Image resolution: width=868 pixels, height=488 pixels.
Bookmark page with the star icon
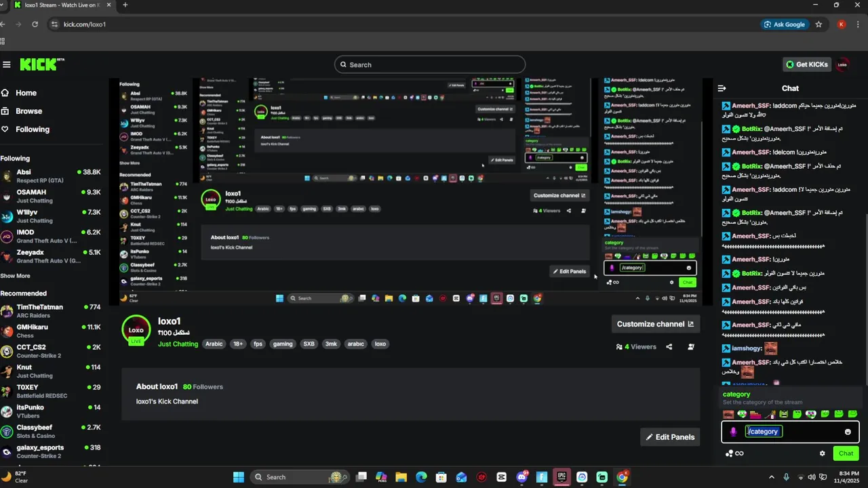(818, 24)
